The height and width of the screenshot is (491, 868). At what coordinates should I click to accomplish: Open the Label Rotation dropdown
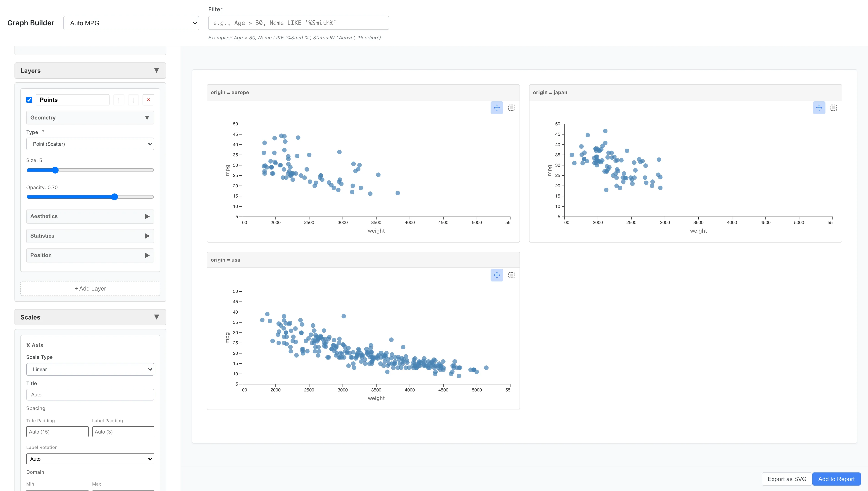pos(90,459)
